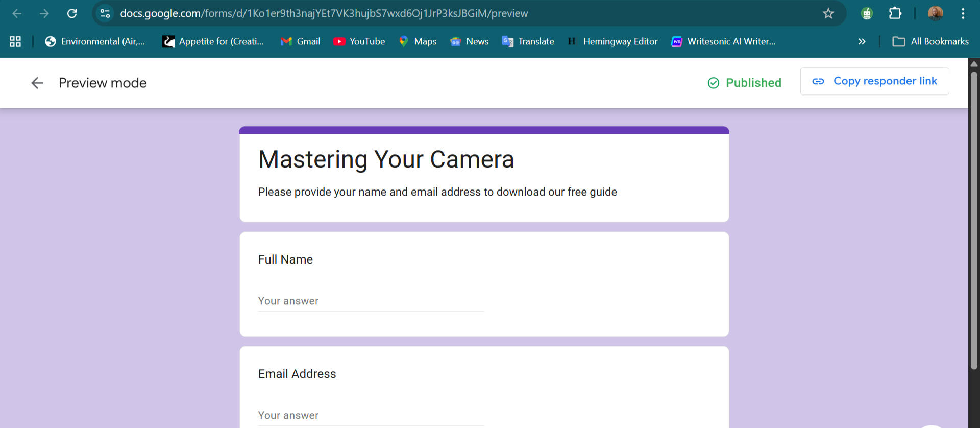
Task: Open the Chrome extensions puzzle icon
Action: point(895,13)
